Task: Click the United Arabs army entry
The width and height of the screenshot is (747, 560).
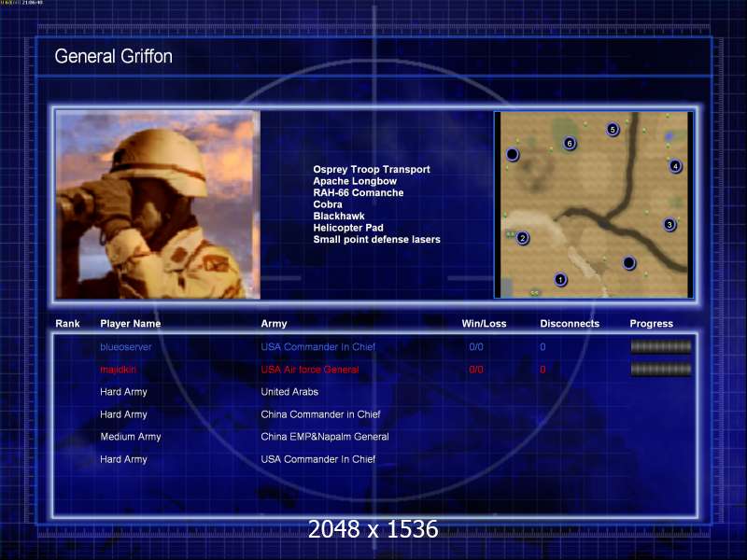Action: point(289,391)
